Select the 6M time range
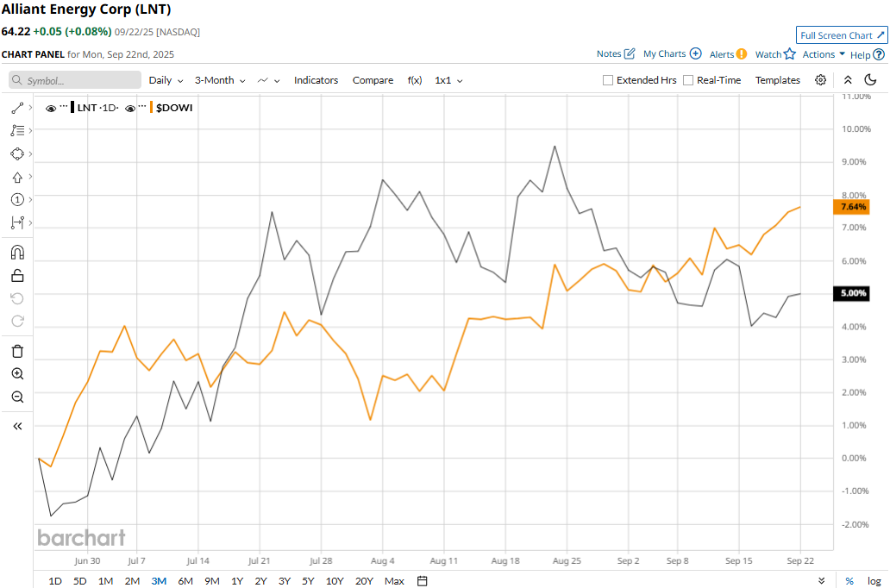This screenshot has width=890, height=588. 185,580
